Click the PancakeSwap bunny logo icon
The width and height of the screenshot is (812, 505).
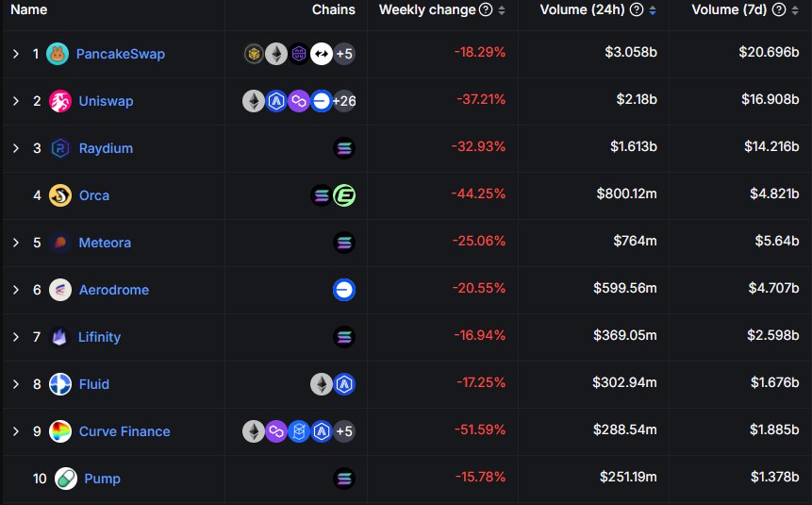coord(58,54)
